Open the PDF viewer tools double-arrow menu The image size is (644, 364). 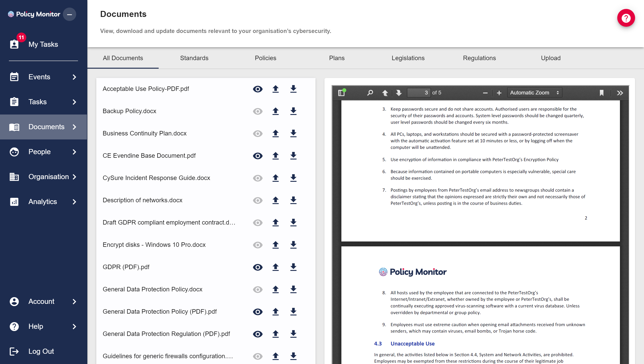(x=620, y=93)
